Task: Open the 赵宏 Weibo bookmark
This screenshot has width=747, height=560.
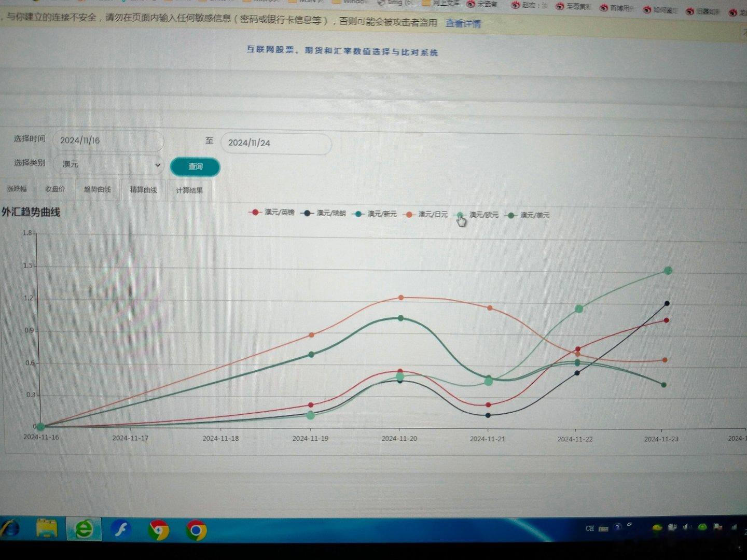Action: (530, 5)
